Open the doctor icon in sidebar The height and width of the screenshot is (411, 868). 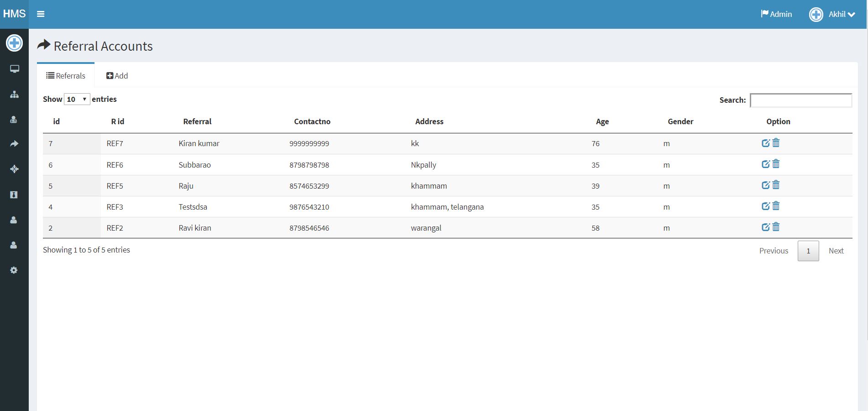pos(14,120)
